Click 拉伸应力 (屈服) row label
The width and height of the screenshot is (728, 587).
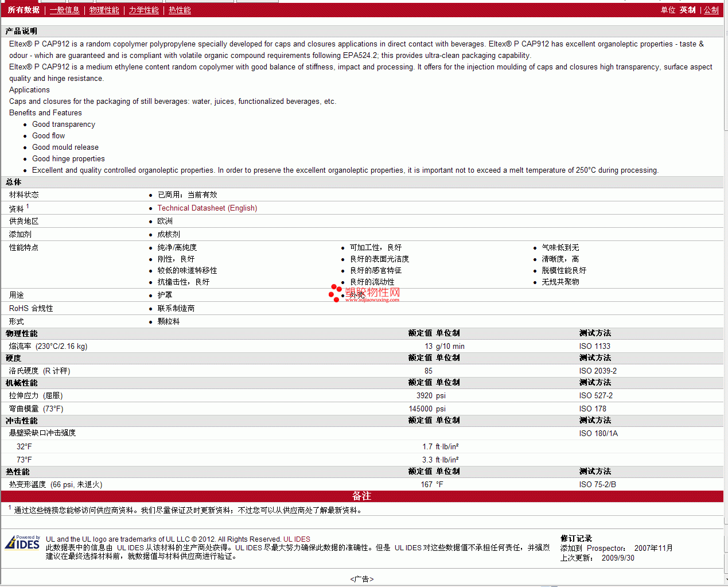pyautogui.click(x=36, y=396)
